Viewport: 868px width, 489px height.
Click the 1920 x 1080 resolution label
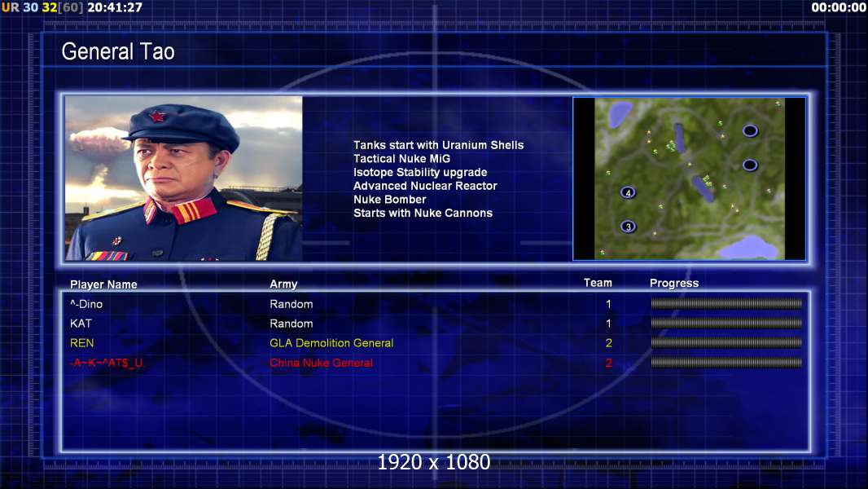pos(434,462)
